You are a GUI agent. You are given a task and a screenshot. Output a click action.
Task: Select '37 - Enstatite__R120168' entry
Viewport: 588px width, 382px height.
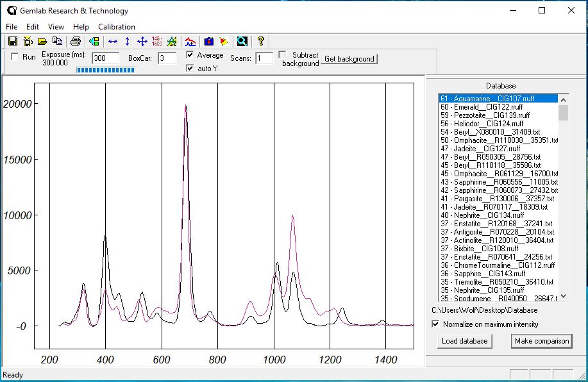498,224
